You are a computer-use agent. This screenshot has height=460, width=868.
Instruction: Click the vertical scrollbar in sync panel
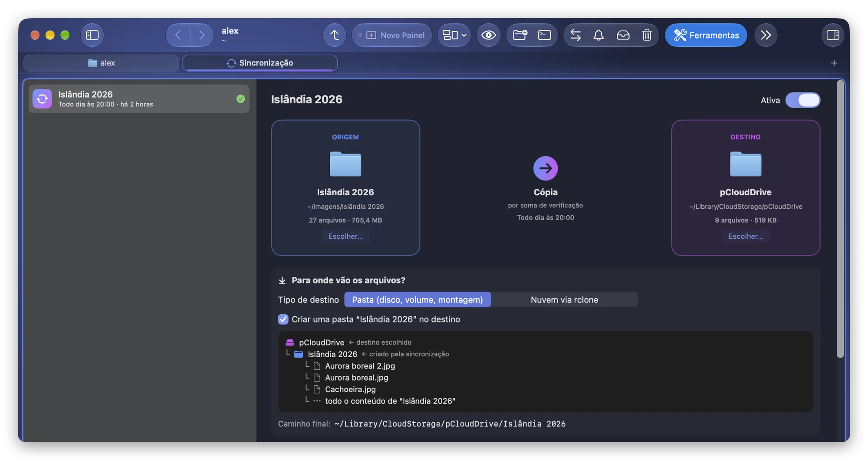(x=840, y=219)
